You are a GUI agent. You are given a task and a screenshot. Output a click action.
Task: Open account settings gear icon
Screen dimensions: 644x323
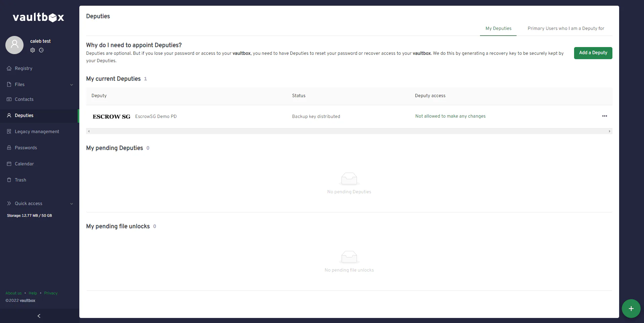33,50
